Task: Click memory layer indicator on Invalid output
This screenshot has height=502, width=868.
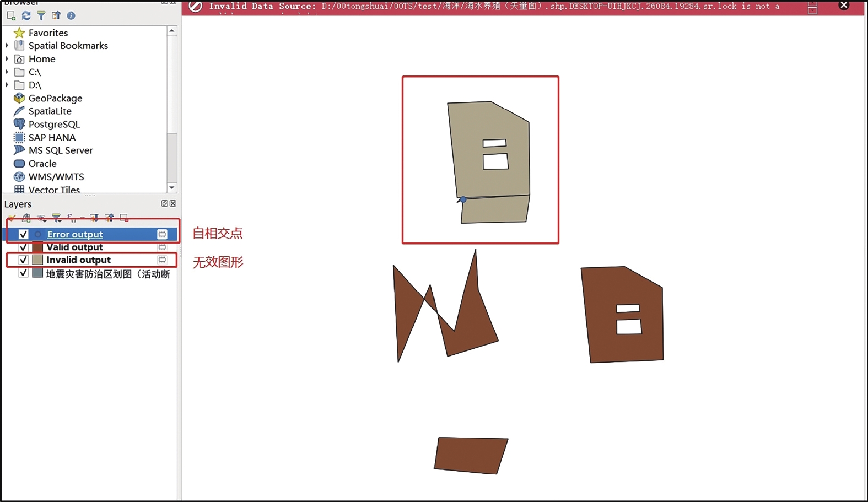Action: point(162,260)
